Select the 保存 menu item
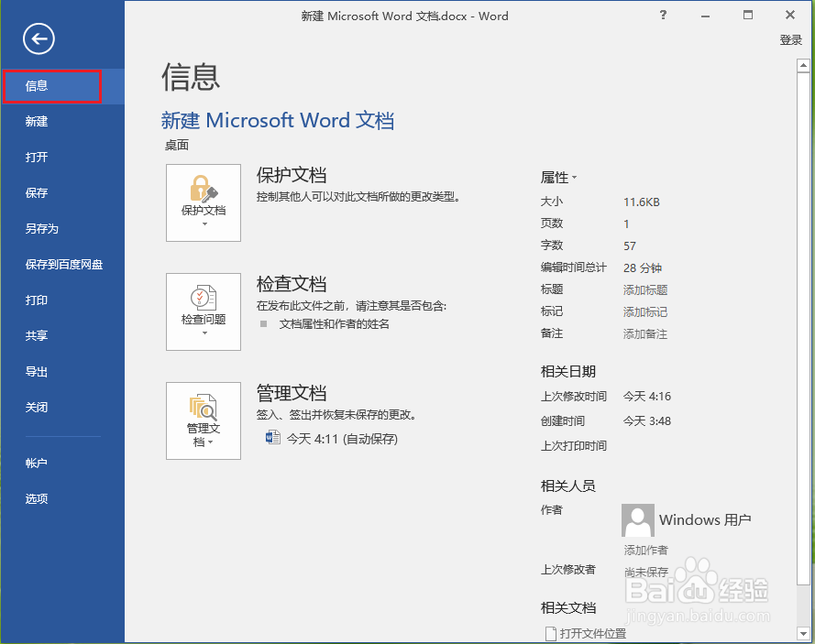Image resolution: width=815 pixels, height=644 pixels. click(x=63, y=193)
